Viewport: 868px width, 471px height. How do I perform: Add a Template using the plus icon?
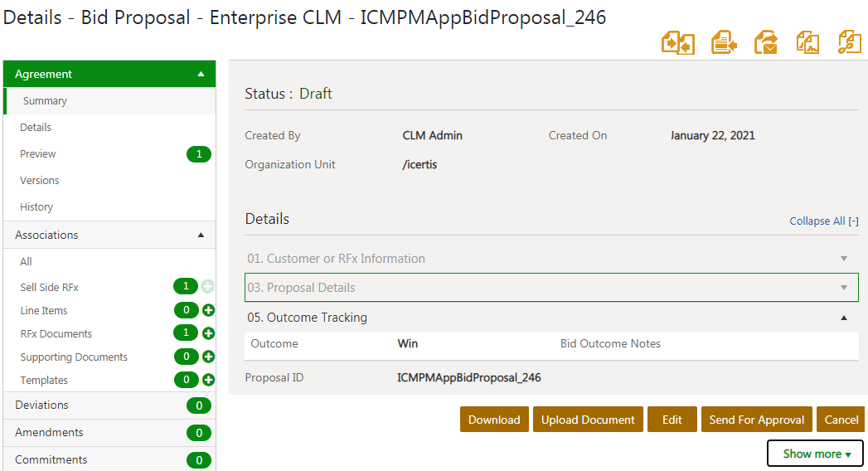208,380
